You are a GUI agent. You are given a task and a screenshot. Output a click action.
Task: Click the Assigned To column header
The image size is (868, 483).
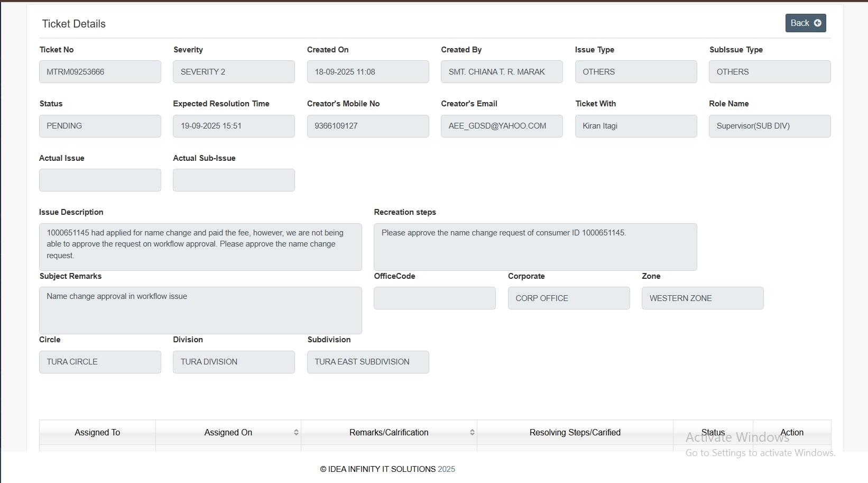pyautogui.click(x=97, y=432)
